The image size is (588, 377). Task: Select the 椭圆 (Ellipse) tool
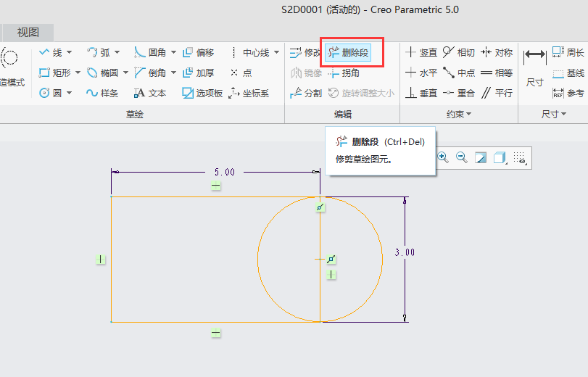pyautogui.click(x=102, y=72)
